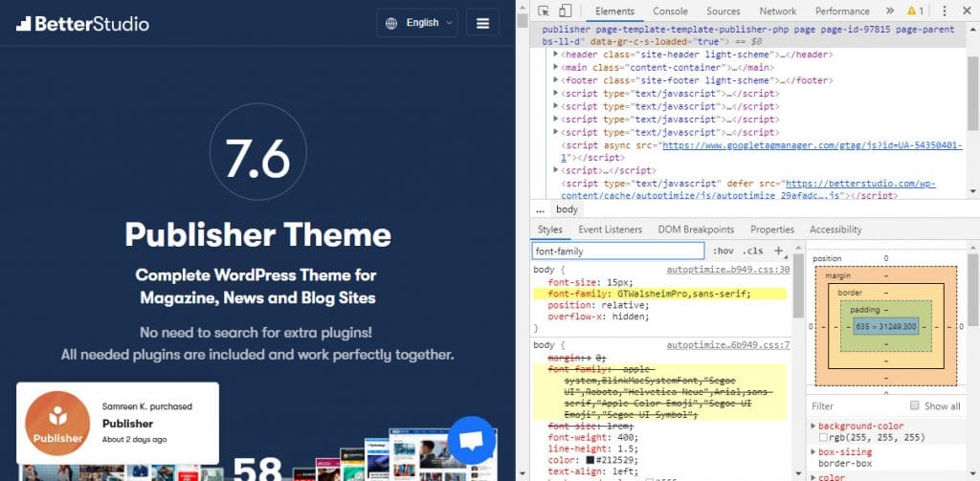Expand the color computed property

813,477
